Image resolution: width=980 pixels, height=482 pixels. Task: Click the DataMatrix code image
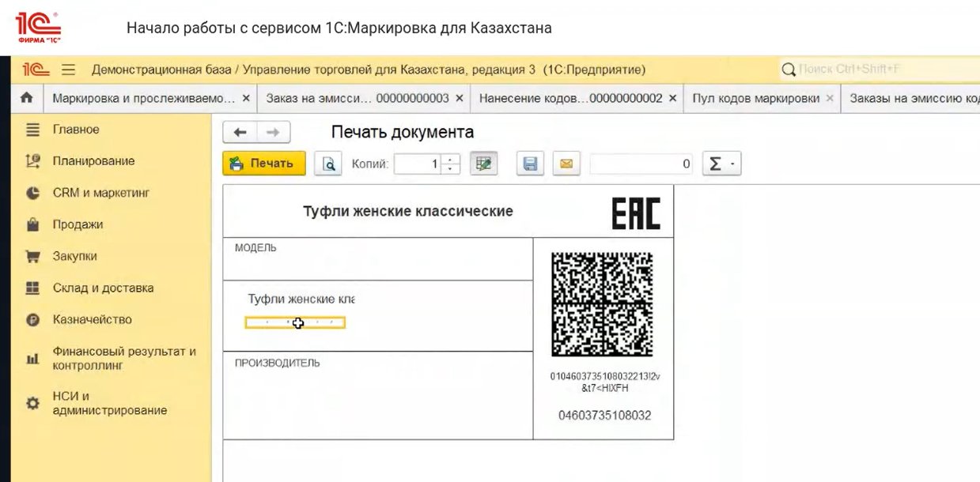tap(602, 304)
